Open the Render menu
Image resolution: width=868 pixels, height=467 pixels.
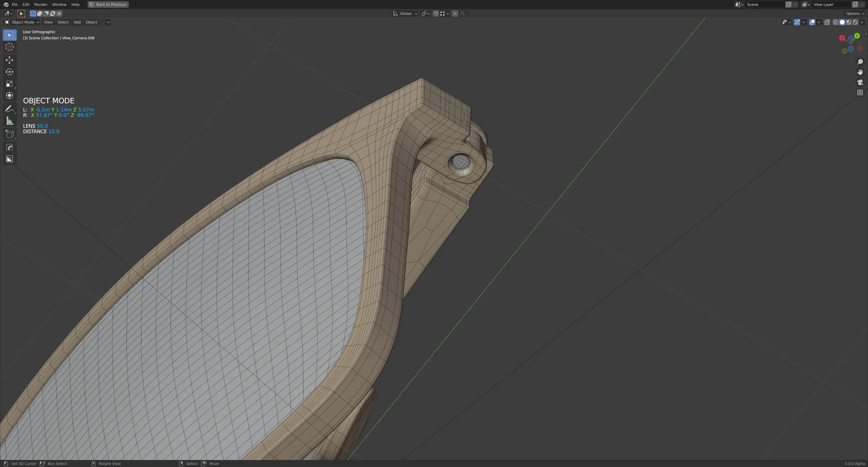pos(41,4)
